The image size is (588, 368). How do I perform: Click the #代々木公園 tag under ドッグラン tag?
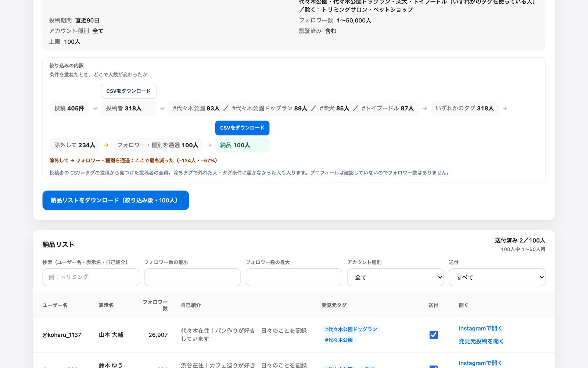click(339, 340)
